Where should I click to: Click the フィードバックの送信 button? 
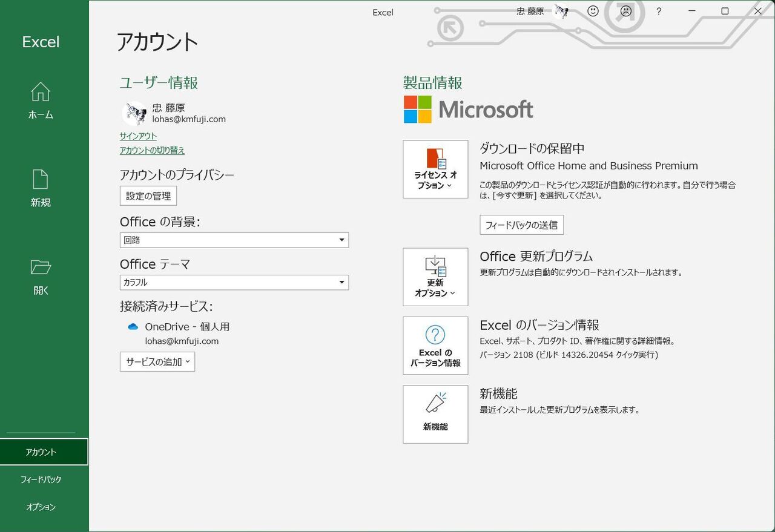pos(522,225)
